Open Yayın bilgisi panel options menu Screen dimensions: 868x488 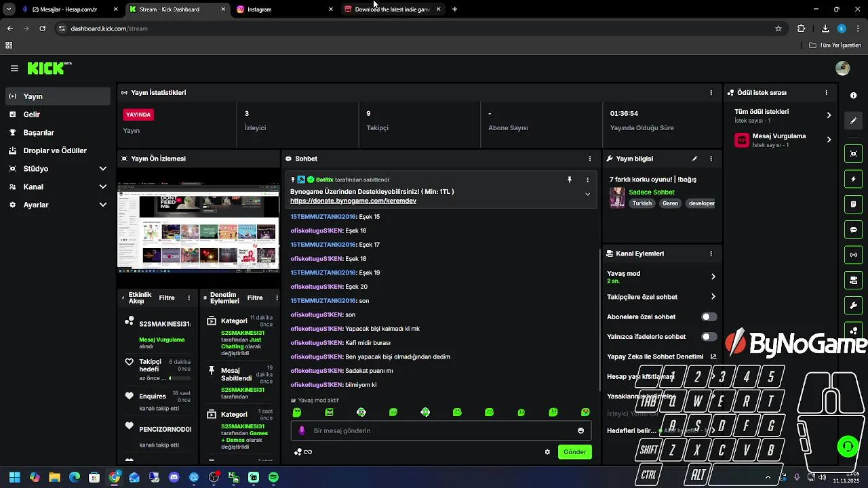pyautogui.click(x=711, y=159)
